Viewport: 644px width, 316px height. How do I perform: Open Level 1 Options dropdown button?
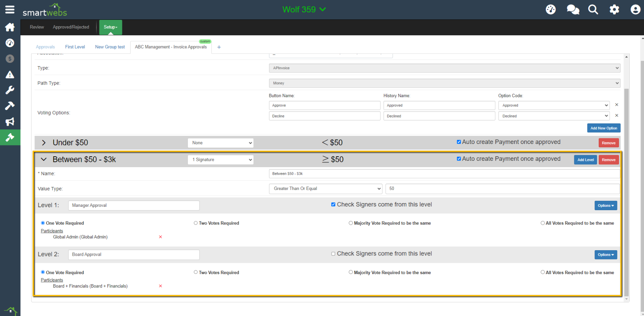pos(606,205)
